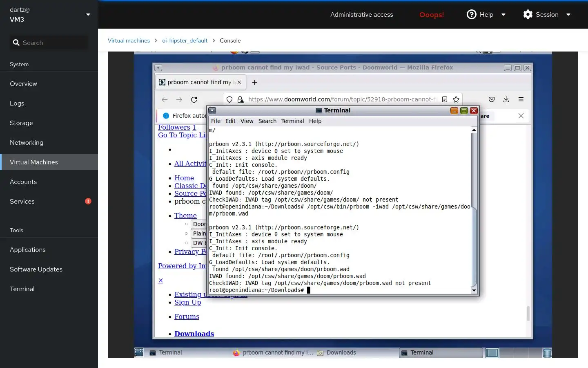Click the Save to Pocket icon
The width and height of the screenshot is (588, 368).
pos(492,99)
